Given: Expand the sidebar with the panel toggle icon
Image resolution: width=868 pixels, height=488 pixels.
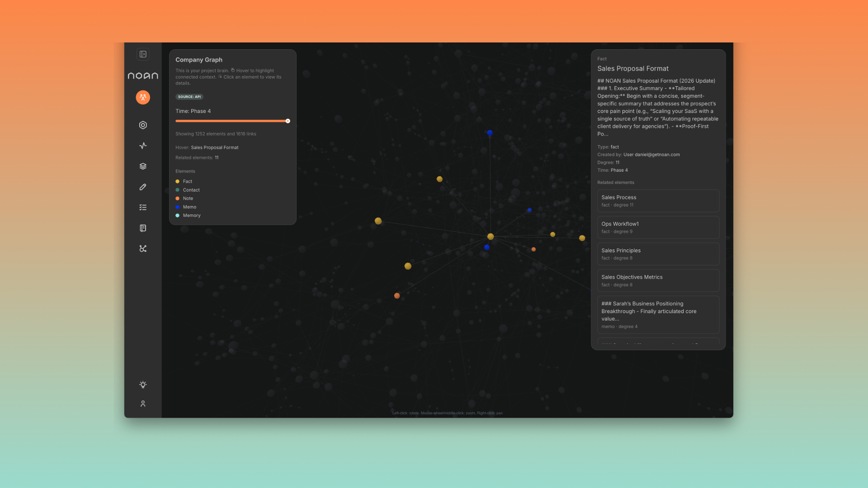Looking at the screenshot, I should pyautogui.click(x=143, y=54).
